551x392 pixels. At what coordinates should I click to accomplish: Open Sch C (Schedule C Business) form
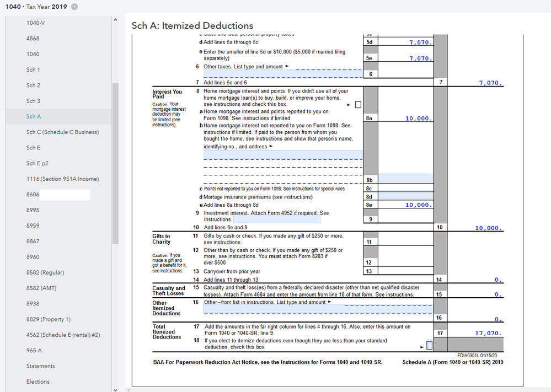click(x=62, y=132)
